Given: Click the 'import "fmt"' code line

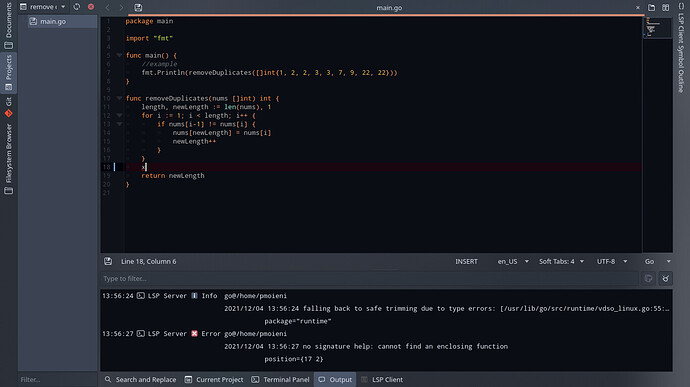Looking at the screenshot, I should (149, 38).
